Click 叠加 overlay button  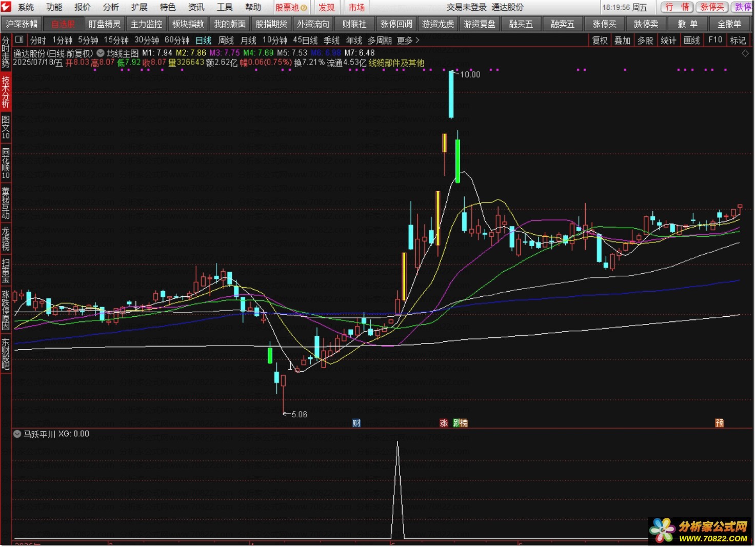tap(623, 40)
